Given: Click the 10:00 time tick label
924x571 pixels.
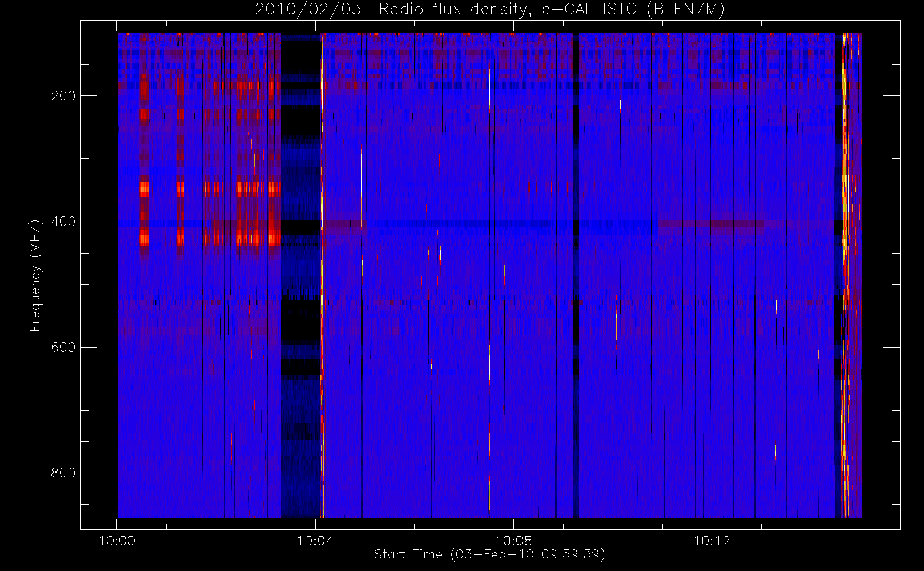Looking at the screenshot, I should point(117,541).
